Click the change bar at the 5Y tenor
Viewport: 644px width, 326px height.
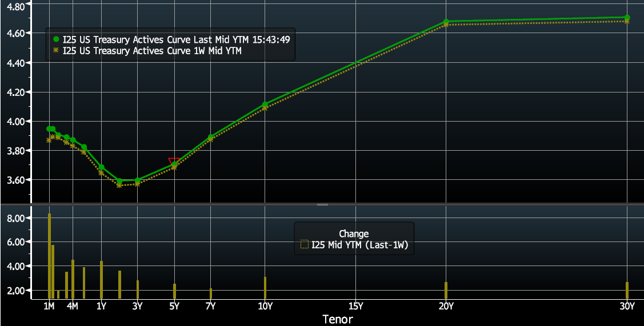[174, 291]
